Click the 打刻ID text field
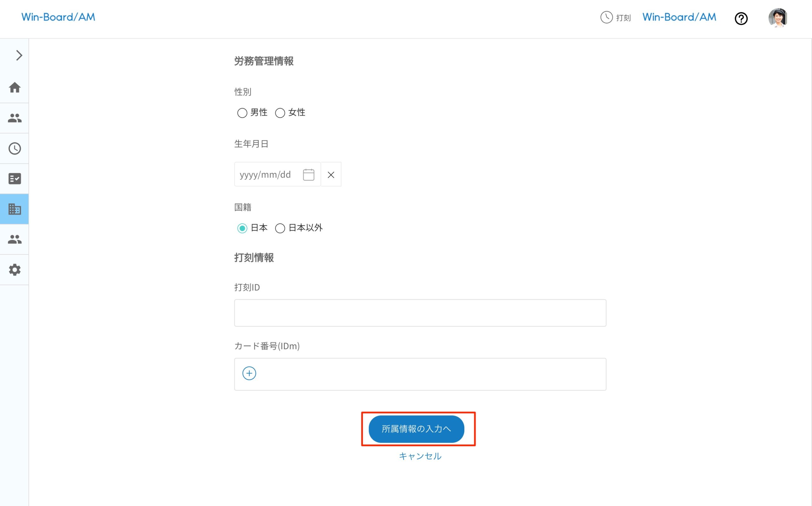Viewport: 812px width, 506px height. [x=420, y=313]
